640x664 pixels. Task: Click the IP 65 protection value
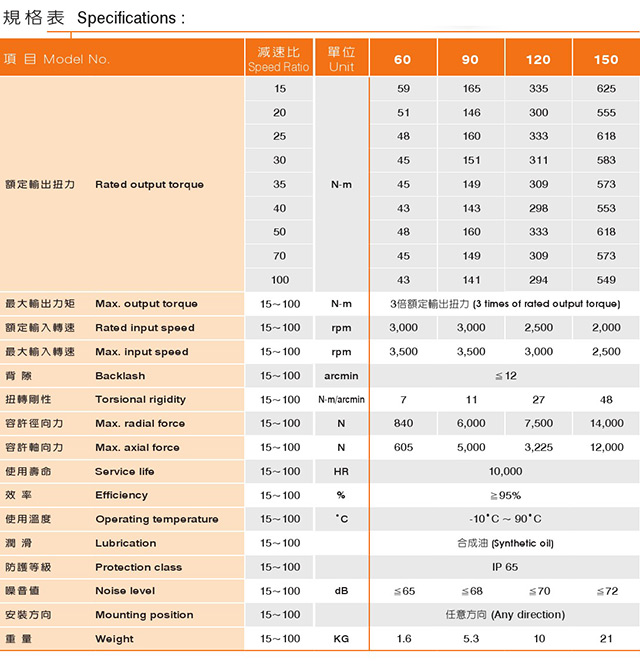pos(505,567)
